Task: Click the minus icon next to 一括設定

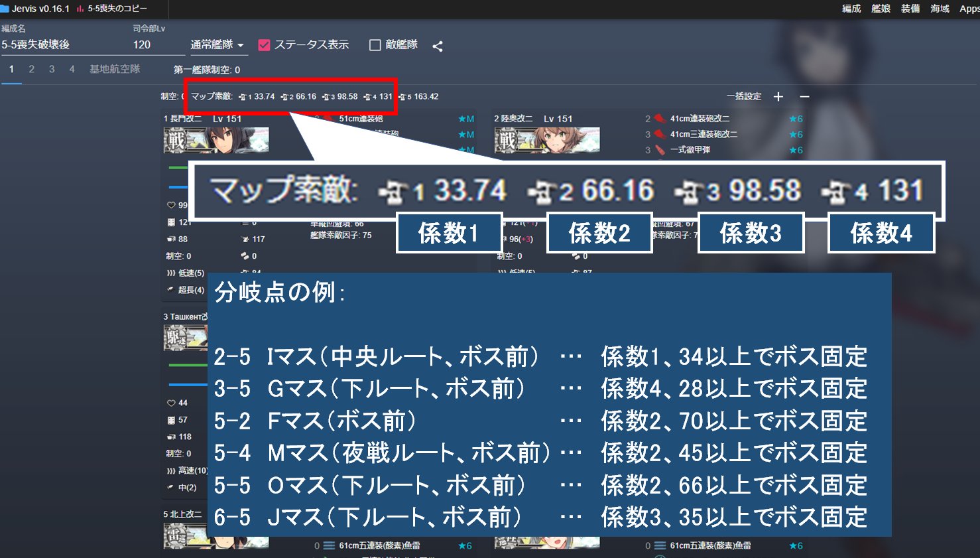Action: pos(804,97)
